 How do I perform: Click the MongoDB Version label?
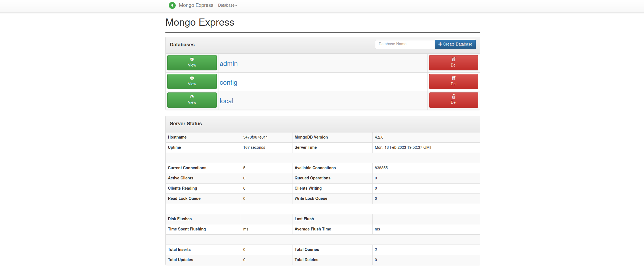tap(311, 137)
